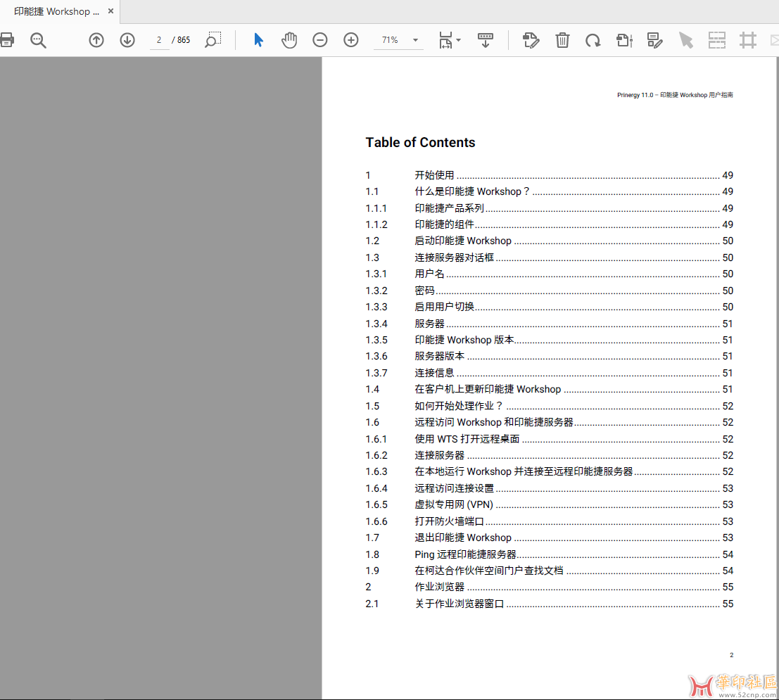
Task: Open the find text magnifier tool
Action: coord(38,39)
